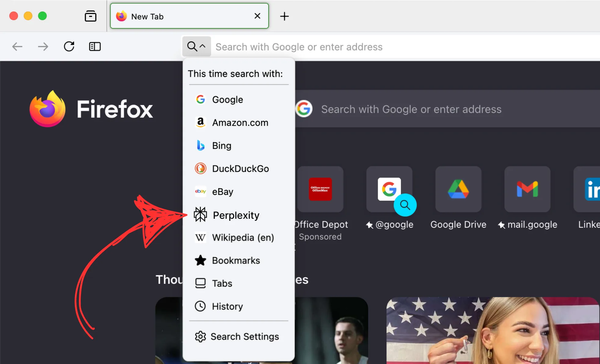This screenshot has height=364, width=600.
Task: Switch search to Tabs mode
Action: [222, 283]
